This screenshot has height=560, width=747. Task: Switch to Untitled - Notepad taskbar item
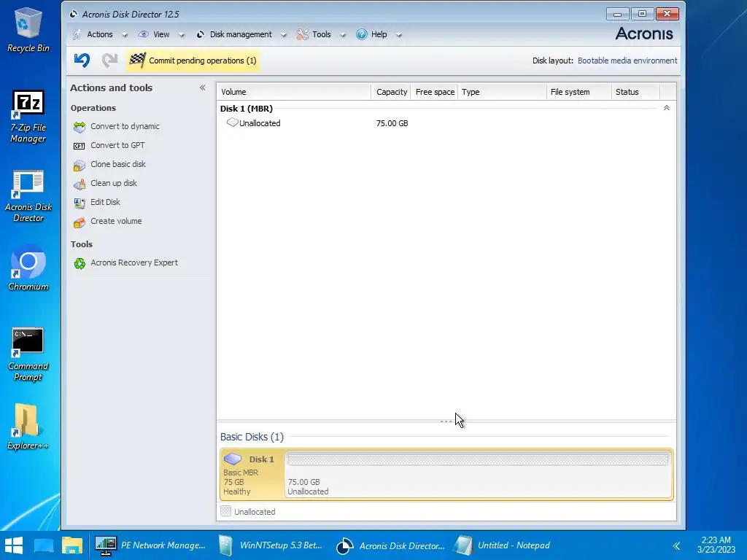(x=503, y=545)
